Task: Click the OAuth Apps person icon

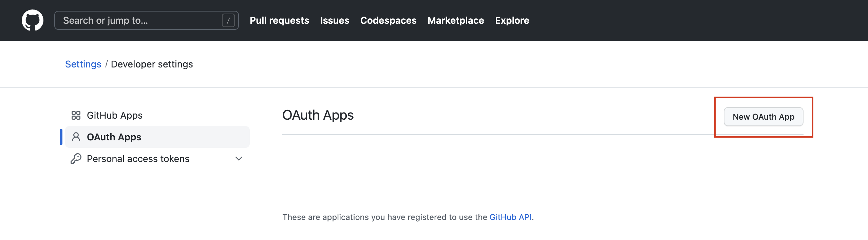Action: click(76, 137)
